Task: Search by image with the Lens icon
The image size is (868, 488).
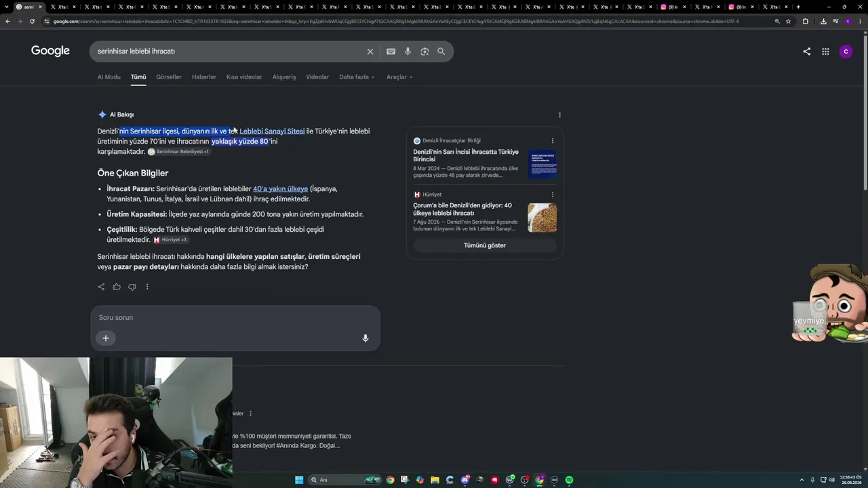Action: [x=425, y=52]
